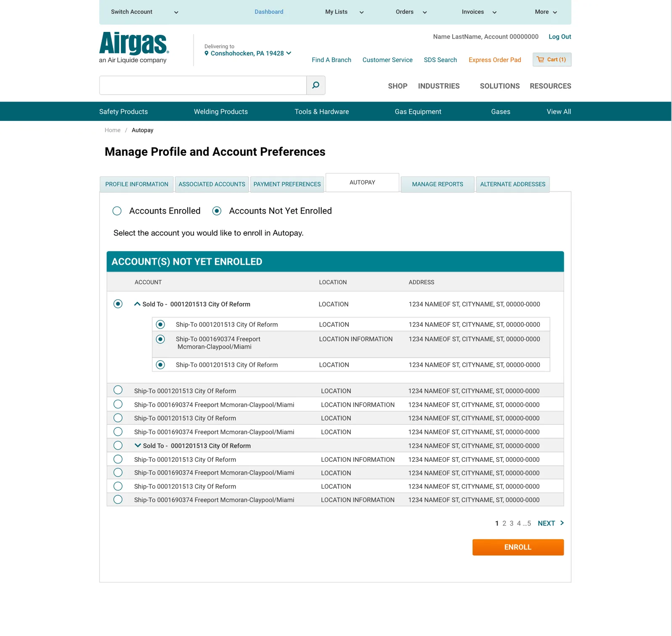Go to page 3 in pagination
This screenshot has height=636, width=672.
[512, 523]
